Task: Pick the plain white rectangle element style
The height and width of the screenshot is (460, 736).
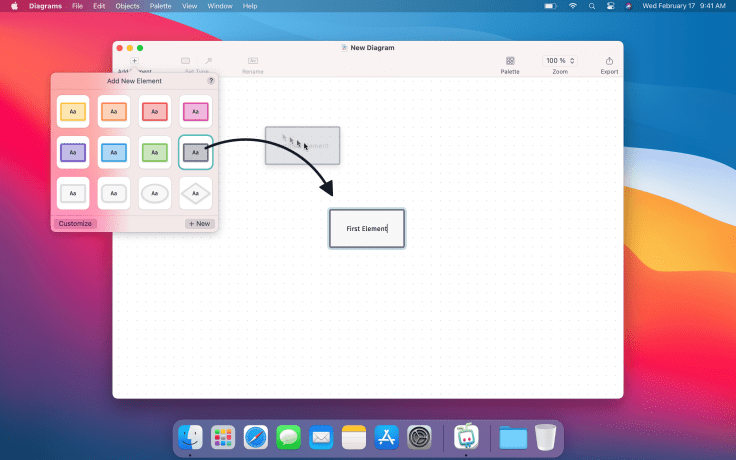Action: [73, 193]
